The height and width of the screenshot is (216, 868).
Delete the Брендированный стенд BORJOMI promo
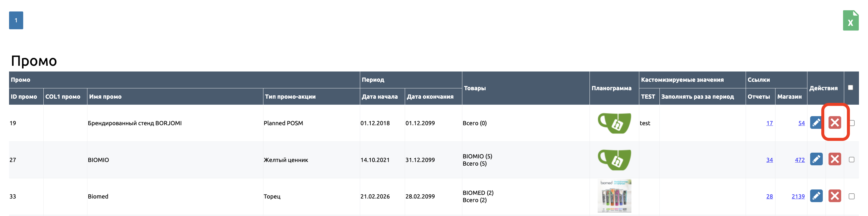point(835,122)
